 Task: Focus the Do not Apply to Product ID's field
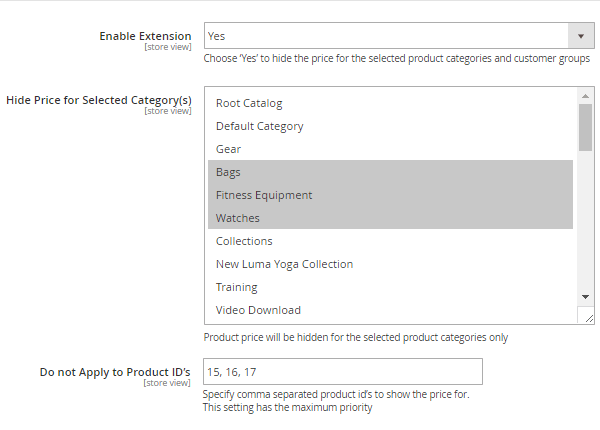(343, 372)
